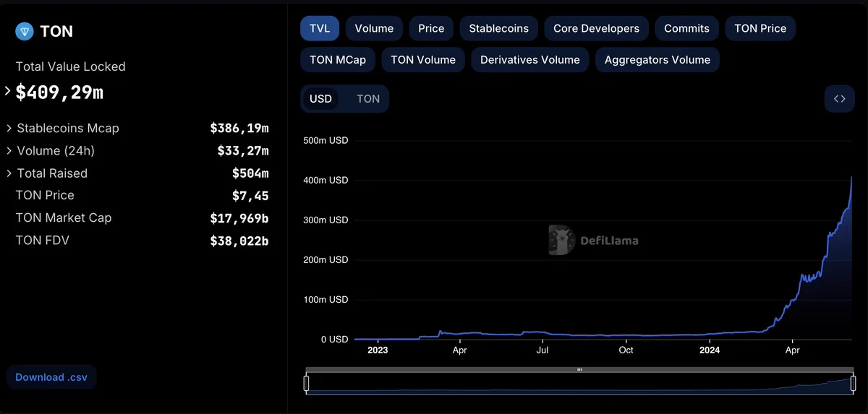The height and width of the screenshot is (414, 868).
Task: Click the $504m total raised value
Action: pos(250,173)
